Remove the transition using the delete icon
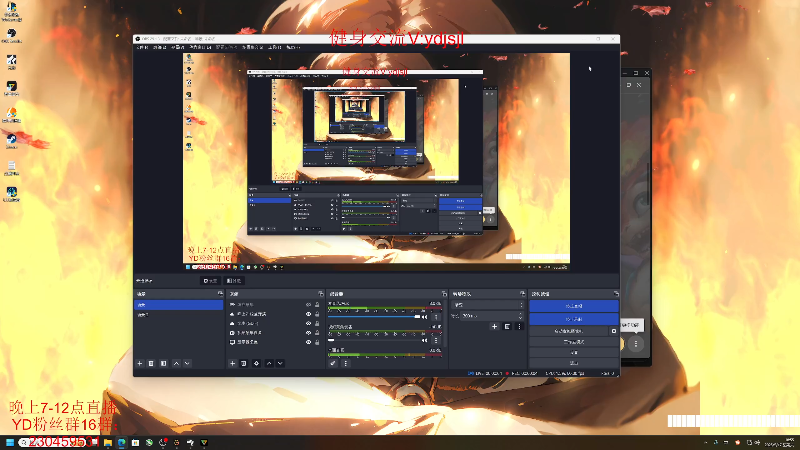This screenshot has width=800, height=450. pyautogui.click(x=507, y=327)
